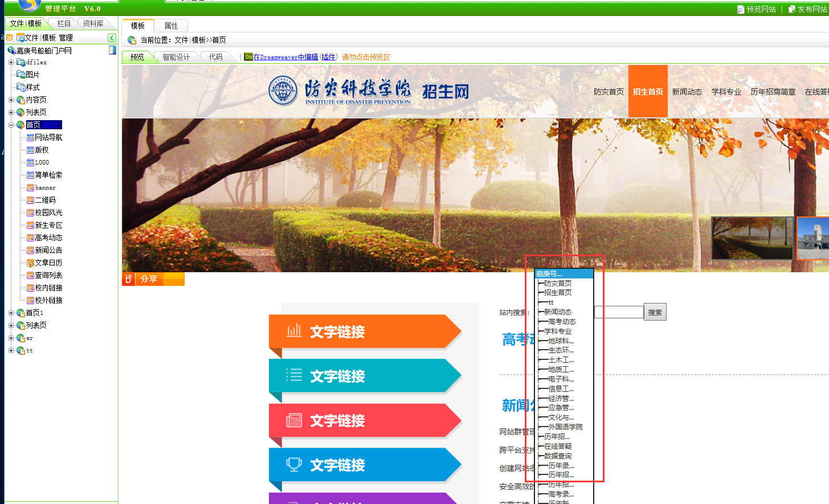Expand the er tree node

point(11,338)
